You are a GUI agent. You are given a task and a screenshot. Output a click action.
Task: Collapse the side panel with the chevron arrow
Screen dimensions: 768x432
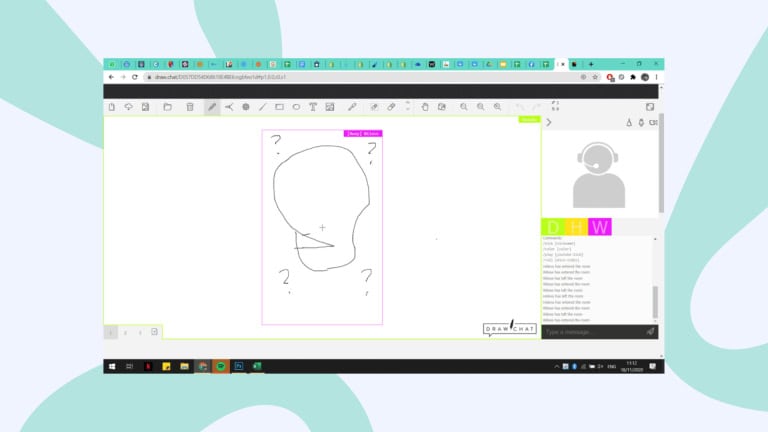click(x=549, y=122)
